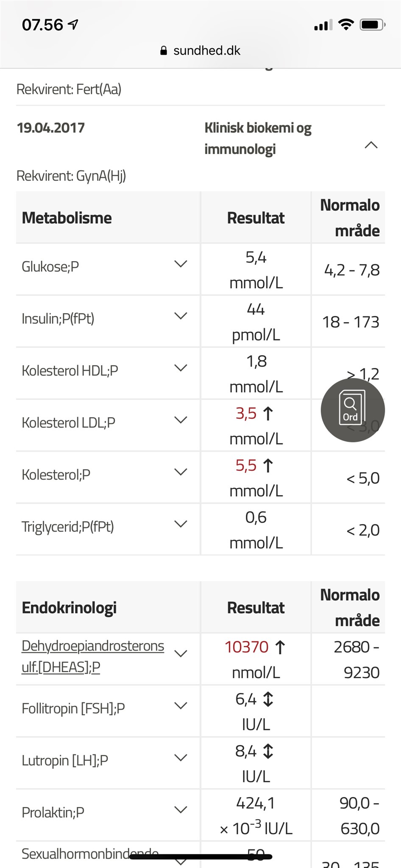Expand the Kolesterol LDL;P row
Viewport: 401px width, 868px height.
[x=181, y=420]
